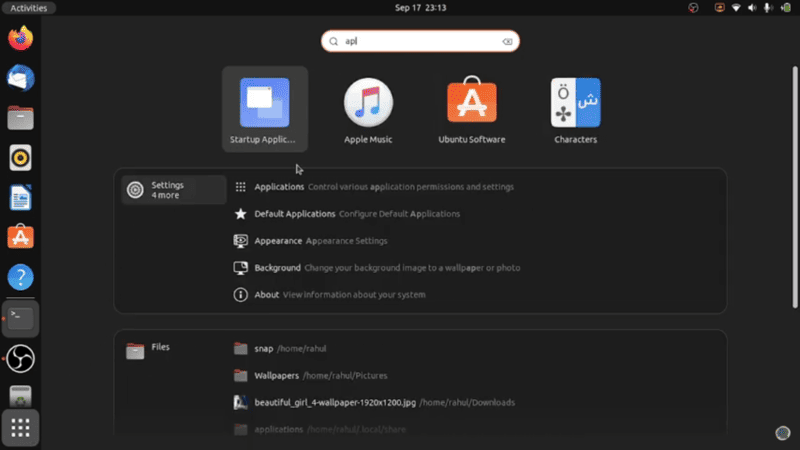The width and height of the screenshot is (800, 450).
Task: Click the microphone indicator in top bar
Action: click(x=768, y=8)
